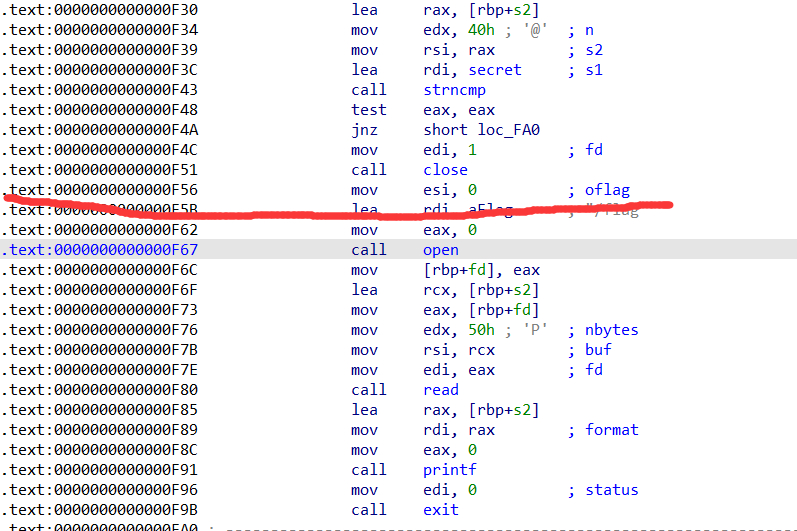This screenshot has height=531, width=797.
Task: Click the 40h value in mov edx
Action: click(481, 30)
